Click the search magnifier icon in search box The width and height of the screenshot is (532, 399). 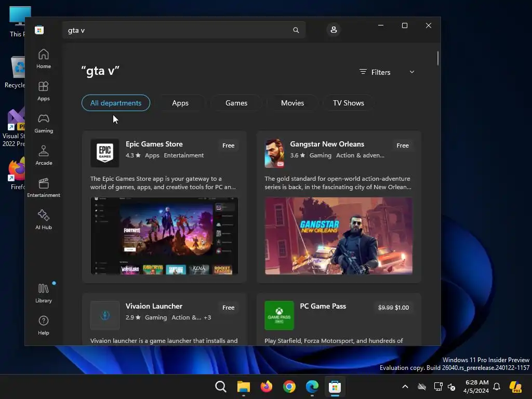click(x=296, y=30)
